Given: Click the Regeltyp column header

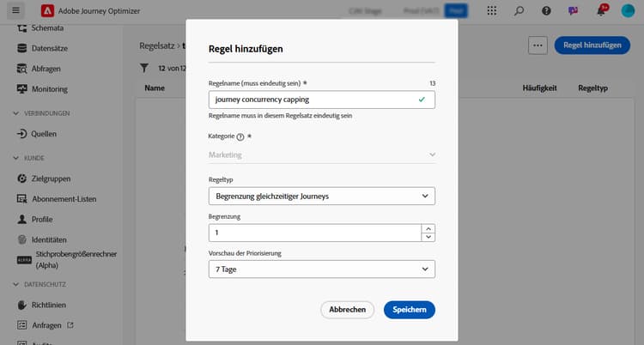Looking at the screenshot, I should pos(592,88).
